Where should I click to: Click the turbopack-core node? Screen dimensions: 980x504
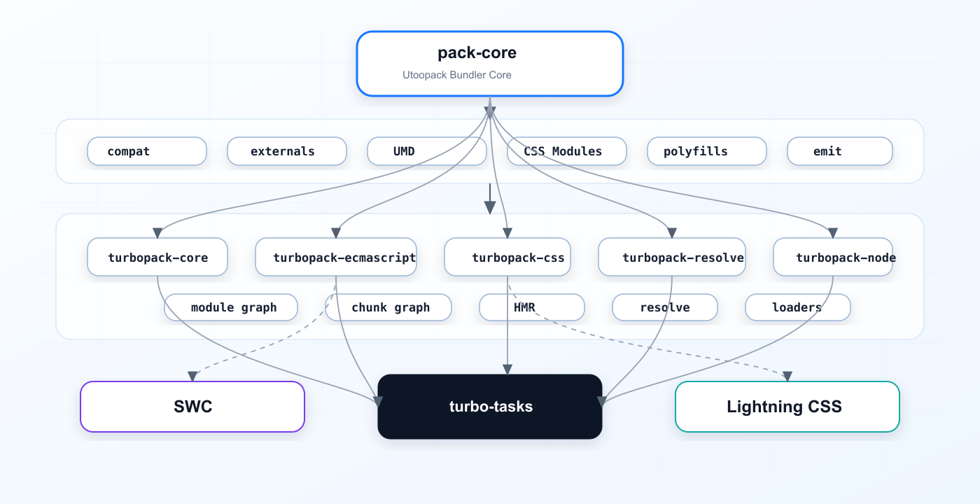(x=157, y=257)
